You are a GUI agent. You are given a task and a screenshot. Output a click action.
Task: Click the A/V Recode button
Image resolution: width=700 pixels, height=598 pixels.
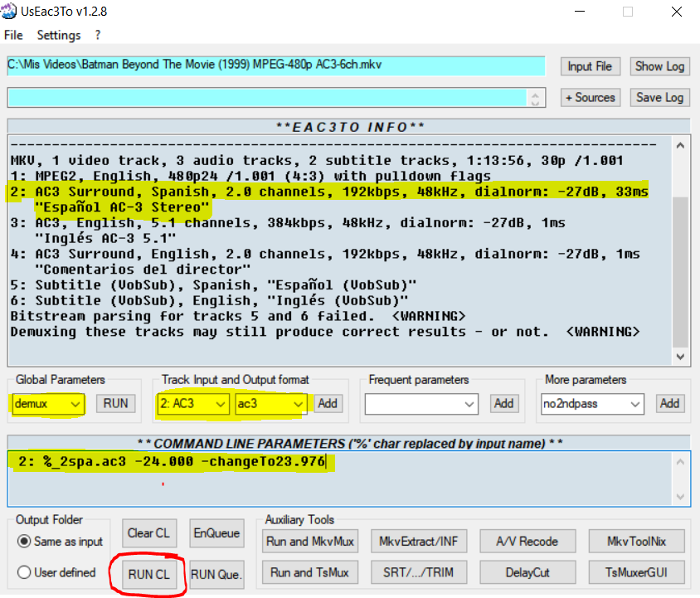[527, 542]
